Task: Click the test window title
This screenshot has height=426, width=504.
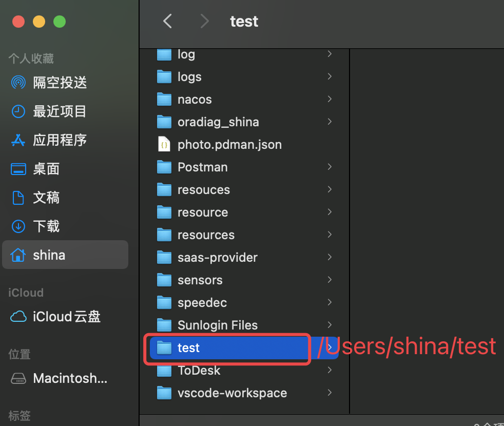Action: click(244, 22)
